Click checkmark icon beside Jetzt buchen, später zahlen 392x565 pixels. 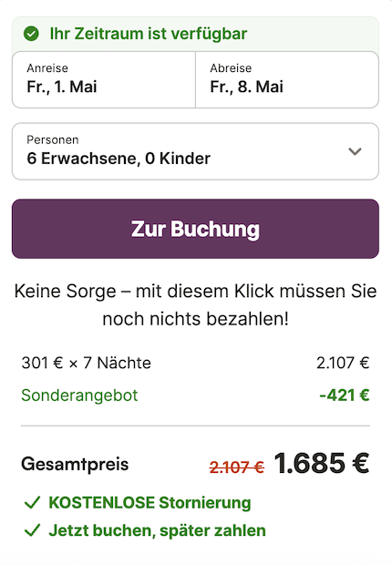[32, 530]
